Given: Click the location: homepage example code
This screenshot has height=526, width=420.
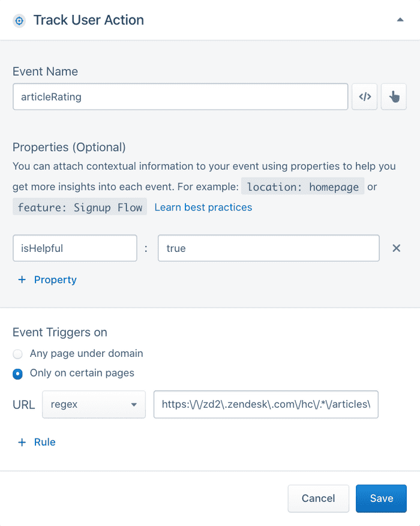Looking at the screenshot, I should (x=302, y=187).
